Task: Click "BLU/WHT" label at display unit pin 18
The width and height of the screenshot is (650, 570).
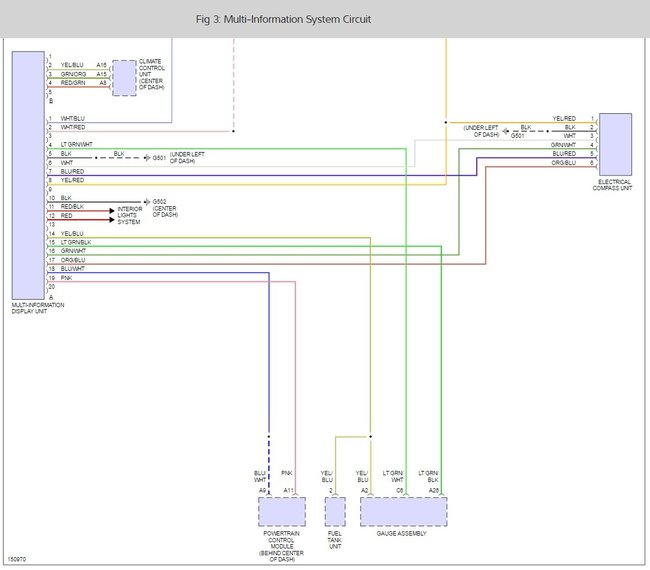Action: [73, 269]
